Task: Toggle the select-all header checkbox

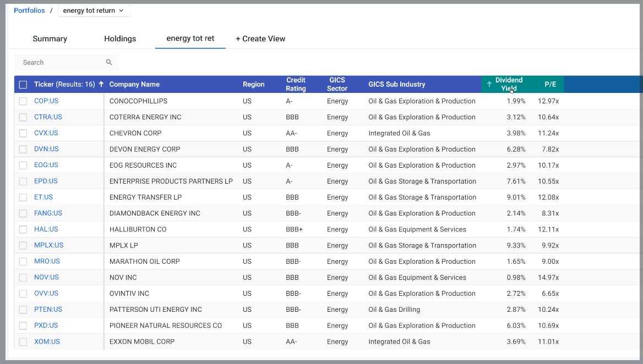Action: tap(23, 84)
